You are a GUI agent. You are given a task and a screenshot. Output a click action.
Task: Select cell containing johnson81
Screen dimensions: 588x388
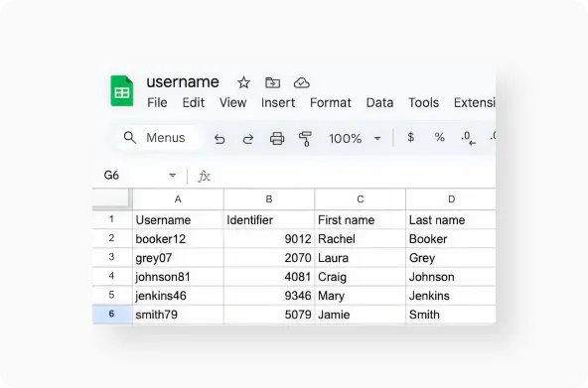pos(178,277)
